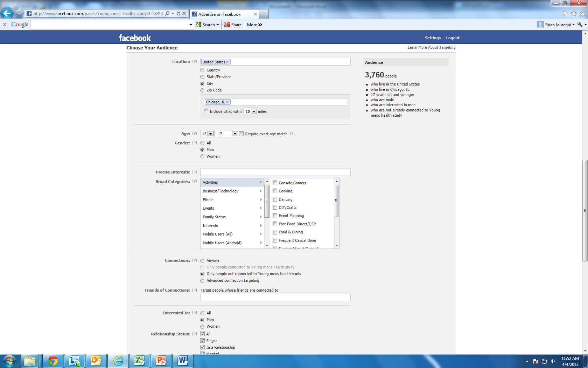
Task: Select Anyone under Connections
Action: point(202,261)
